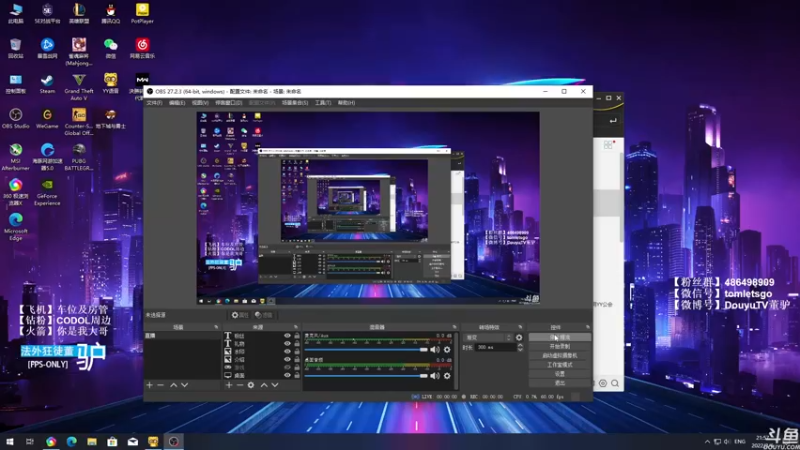Remove the selected source with minus icon

(x=240, y=385)
